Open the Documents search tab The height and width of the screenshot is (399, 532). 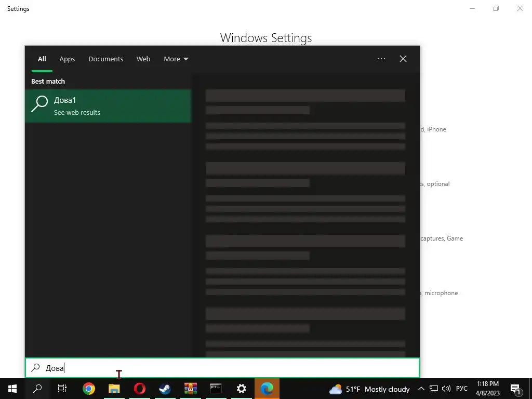tap(105, 59)
